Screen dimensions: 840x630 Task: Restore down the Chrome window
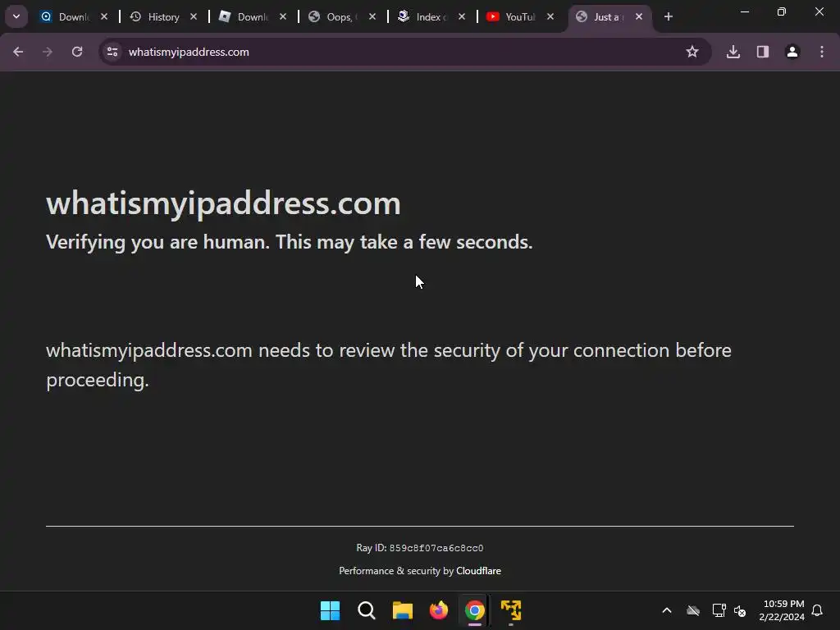(782, 11)
